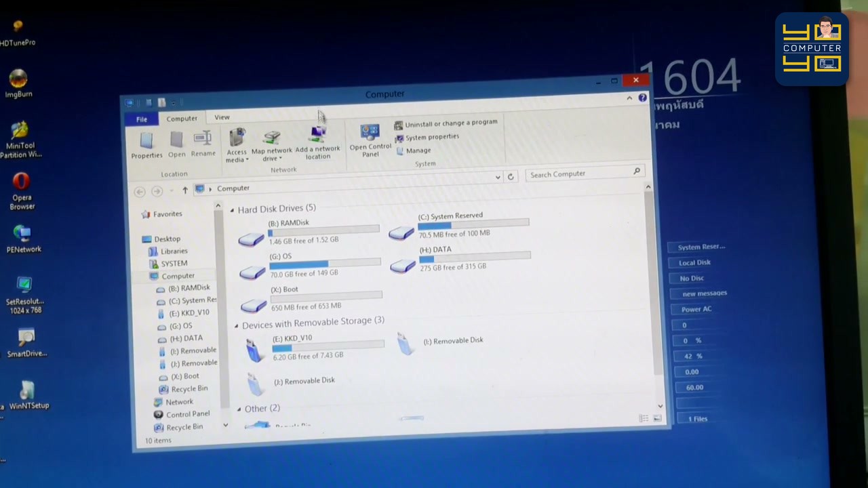
Task: Open WinNTSetup desktop icon
Action: (x=28, y=395)
